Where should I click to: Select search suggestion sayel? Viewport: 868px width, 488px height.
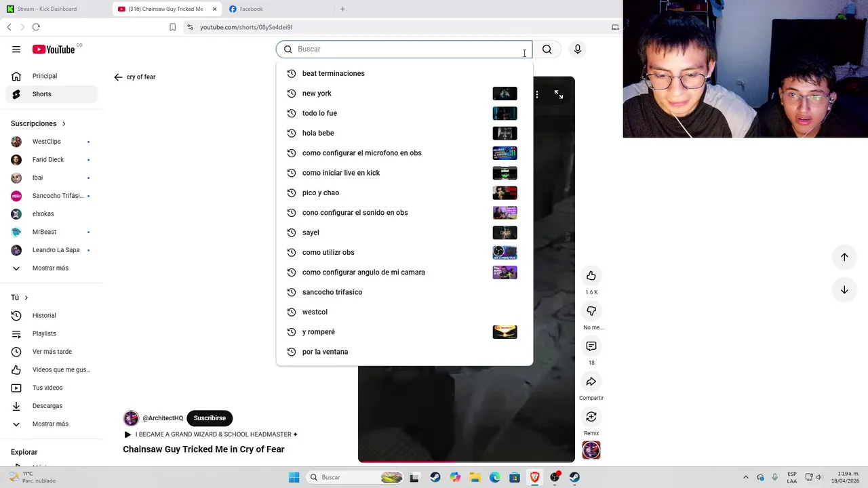404,232
